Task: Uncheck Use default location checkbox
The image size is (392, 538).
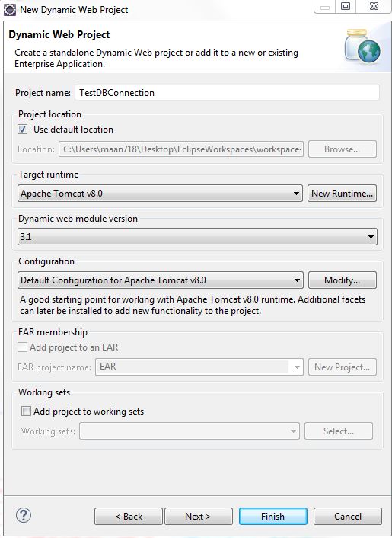Action: pyautogui.click(x=23, y=130)
